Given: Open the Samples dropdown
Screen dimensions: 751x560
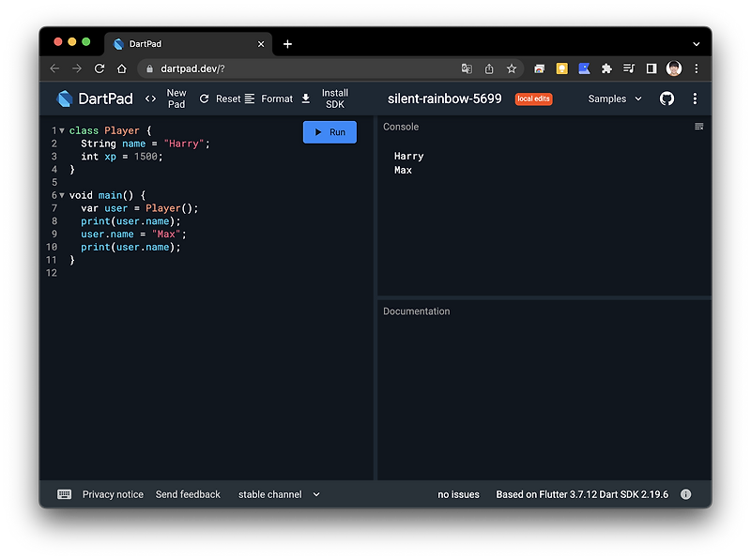Looking at the screenshot, I should (x=615, y=98).
